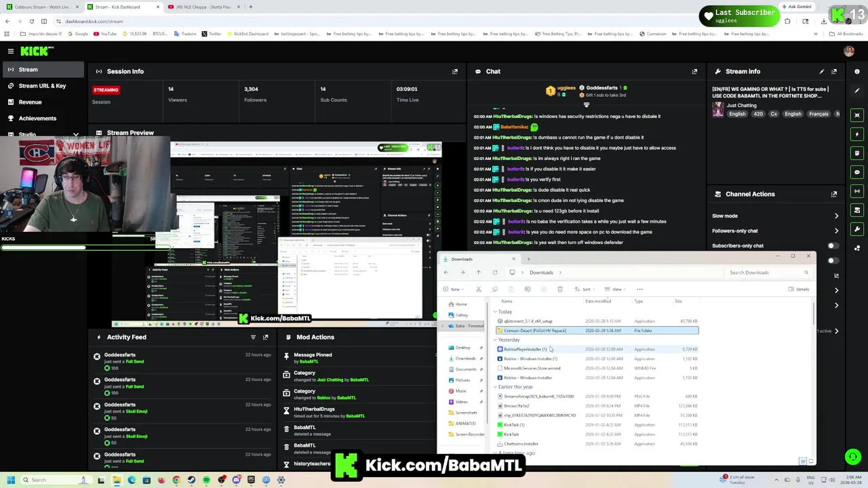Open the Sort dropdown in File Explorer
This screenshot has width=868, height=488.
point(585,289)
